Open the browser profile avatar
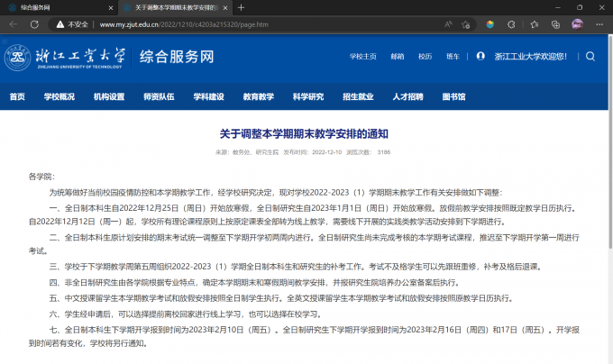Screen dimensions: 613x364 [578, 24]
